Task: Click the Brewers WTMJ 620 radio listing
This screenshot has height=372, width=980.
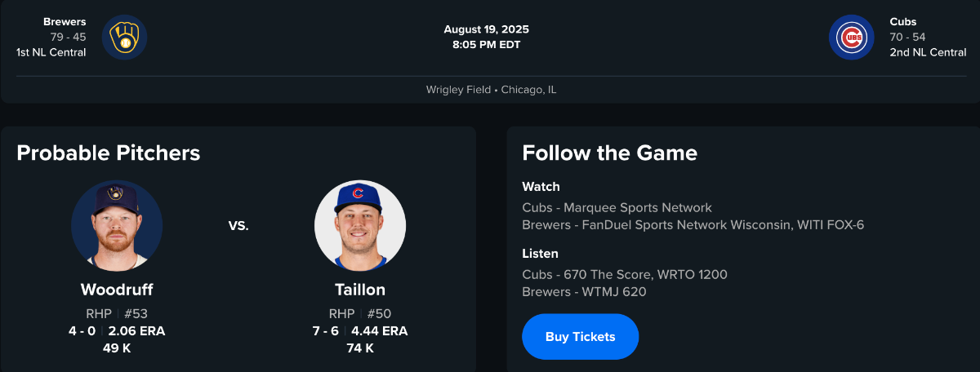Action: 584,292
